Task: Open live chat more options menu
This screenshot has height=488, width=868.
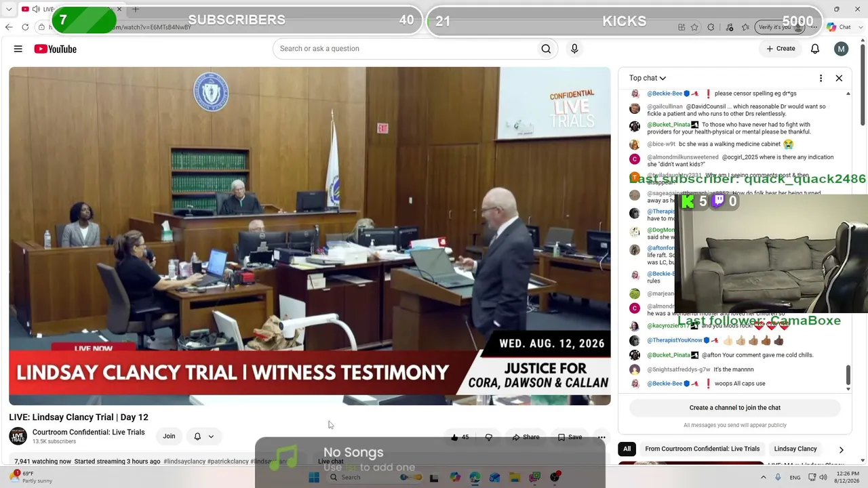Action: (821, 78)
